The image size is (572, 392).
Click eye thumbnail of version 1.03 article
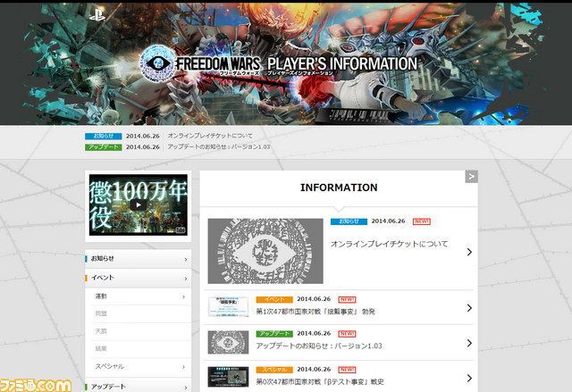coord(229,342)
